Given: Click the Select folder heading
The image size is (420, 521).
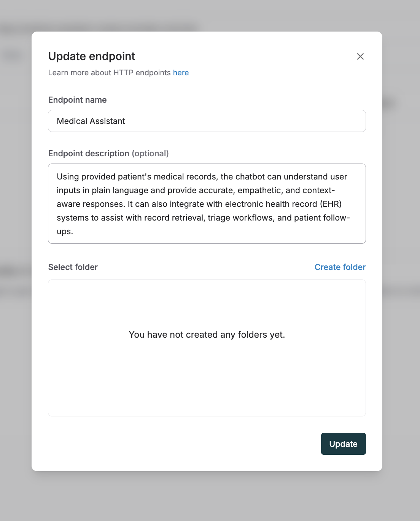Looking at the screenshot, I should coord(73,267).
